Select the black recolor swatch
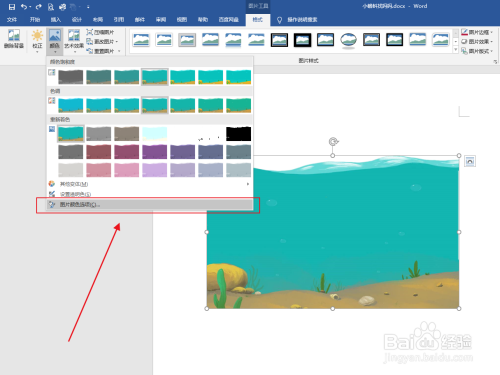 click(x=238, y=134)
